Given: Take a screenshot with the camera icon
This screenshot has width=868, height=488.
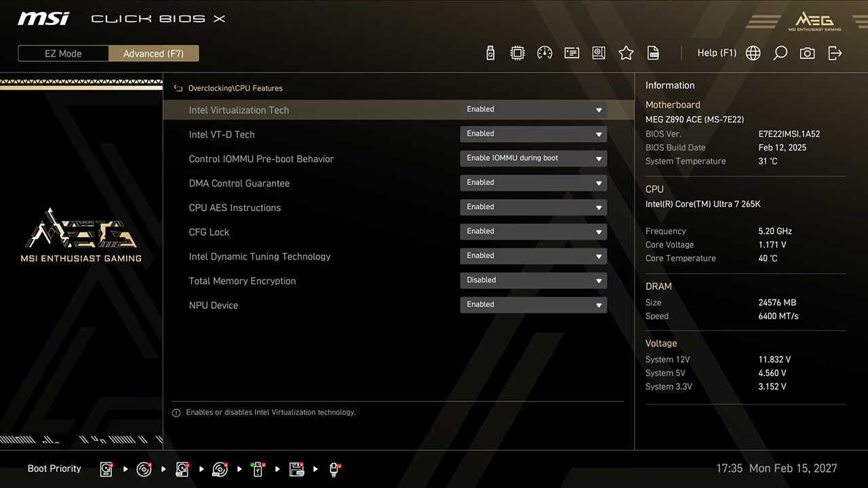Looking at the screenshot, I should click(x=807, y=53).
